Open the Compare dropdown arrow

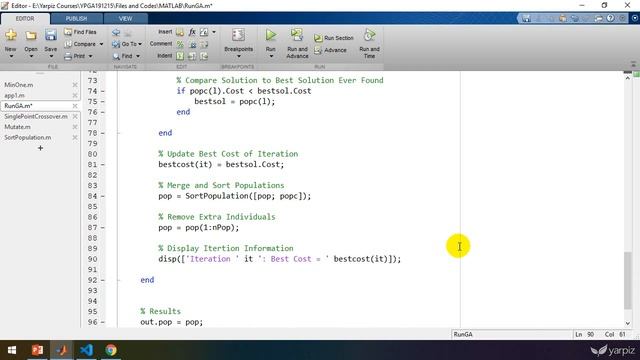pos(101,44)
